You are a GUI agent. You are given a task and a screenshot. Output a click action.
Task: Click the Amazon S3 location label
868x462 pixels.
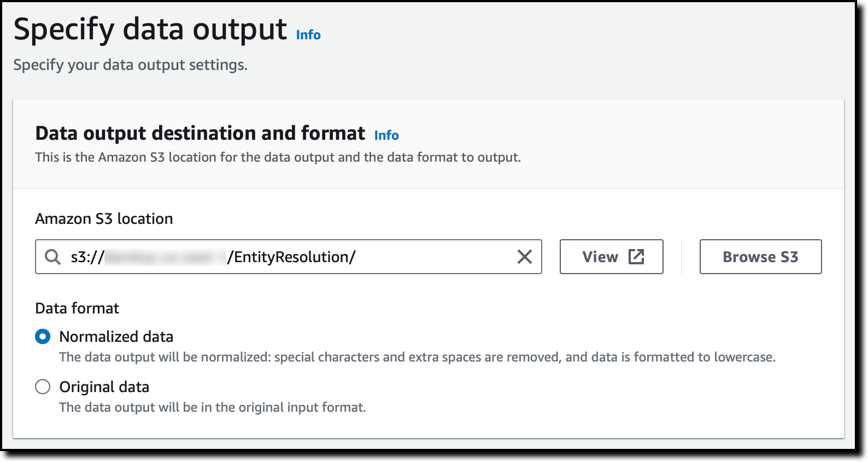tap(104, 219)
